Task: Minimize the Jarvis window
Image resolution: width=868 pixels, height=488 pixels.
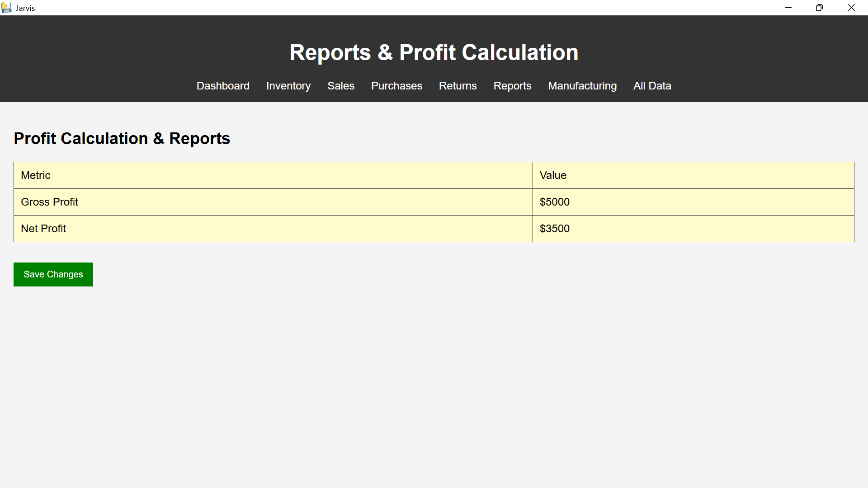Action: point(788,8)
